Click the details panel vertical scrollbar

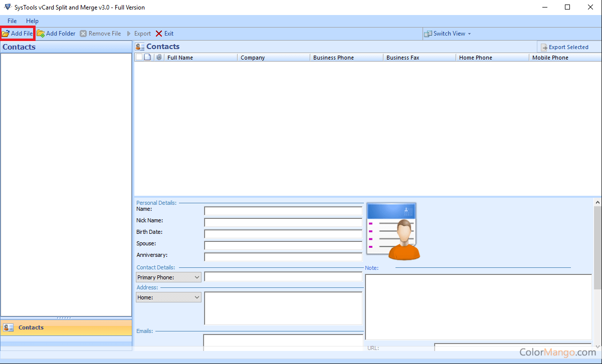coord(597,248)
